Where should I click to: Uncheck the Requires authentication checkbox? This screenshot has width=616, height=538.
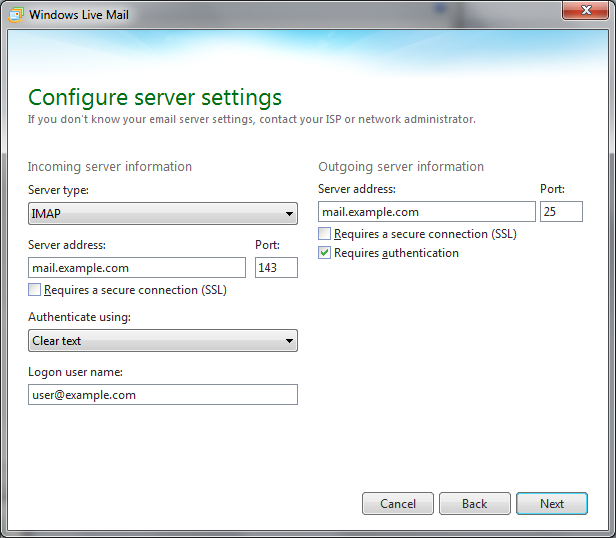coord(325,253)
